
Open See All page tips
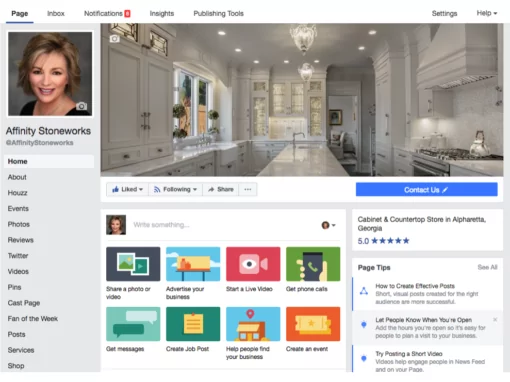pos(487,267)
